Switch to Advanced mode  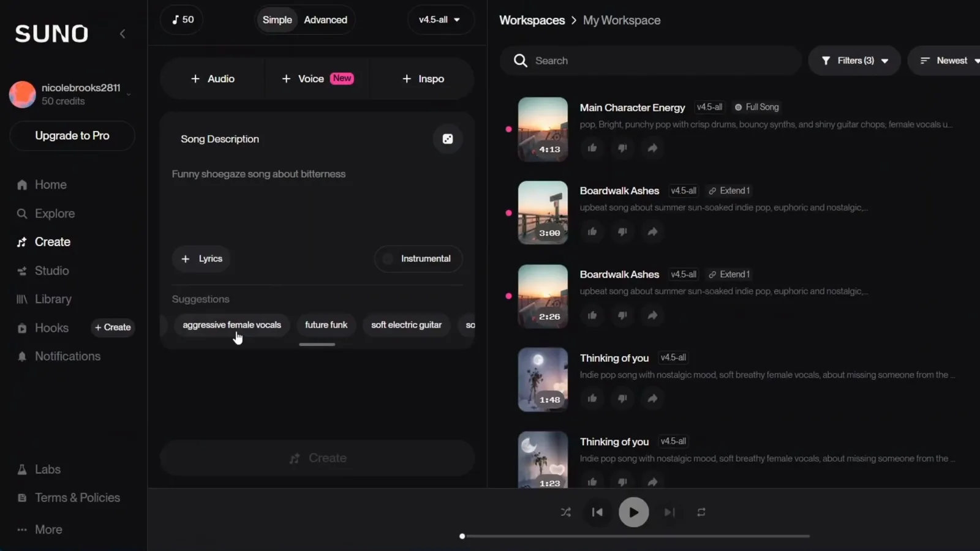[x=325, y=20]
